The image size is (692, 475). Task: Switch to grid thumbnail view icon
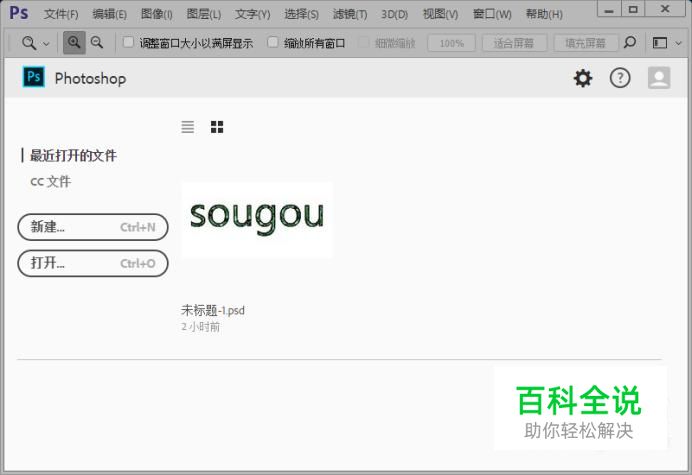[x=217, y=127]
